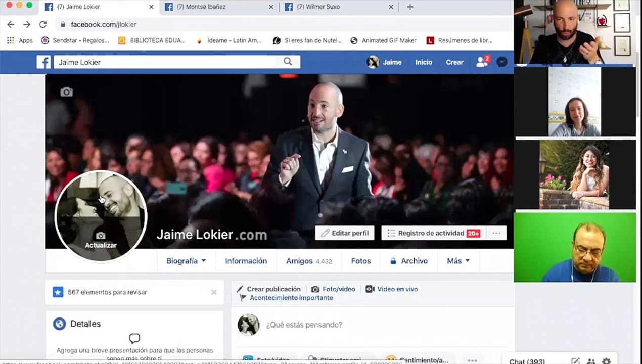Screen dimensions: 642x364
Task: Open BIBLIOTECA EDUA bookmark
Action: click(152, 40)
